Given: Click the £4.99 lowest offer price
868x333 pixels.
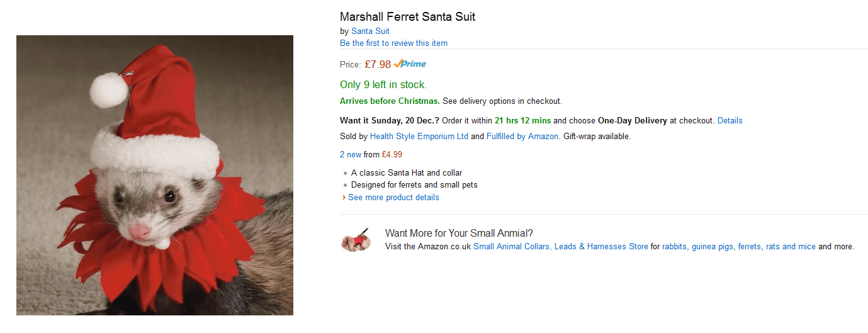Looking at the screenshot, I should pyautogui.click(x=392, y=154).
